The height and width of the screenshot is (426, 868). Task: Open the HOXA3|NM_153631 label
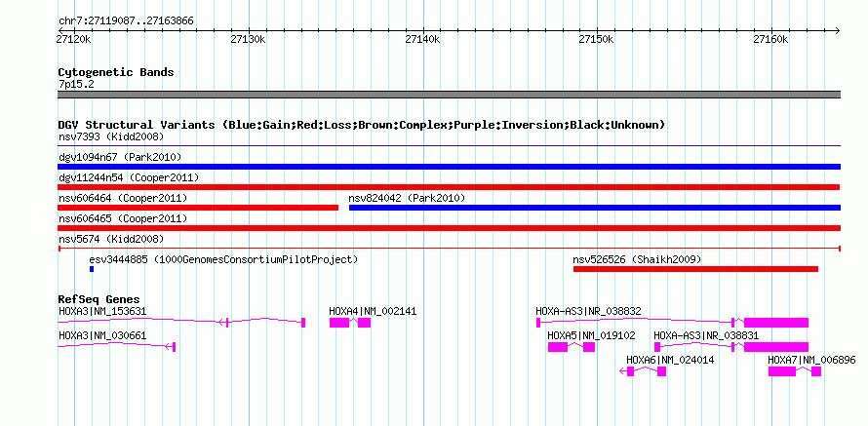click(x=102, y=312)
